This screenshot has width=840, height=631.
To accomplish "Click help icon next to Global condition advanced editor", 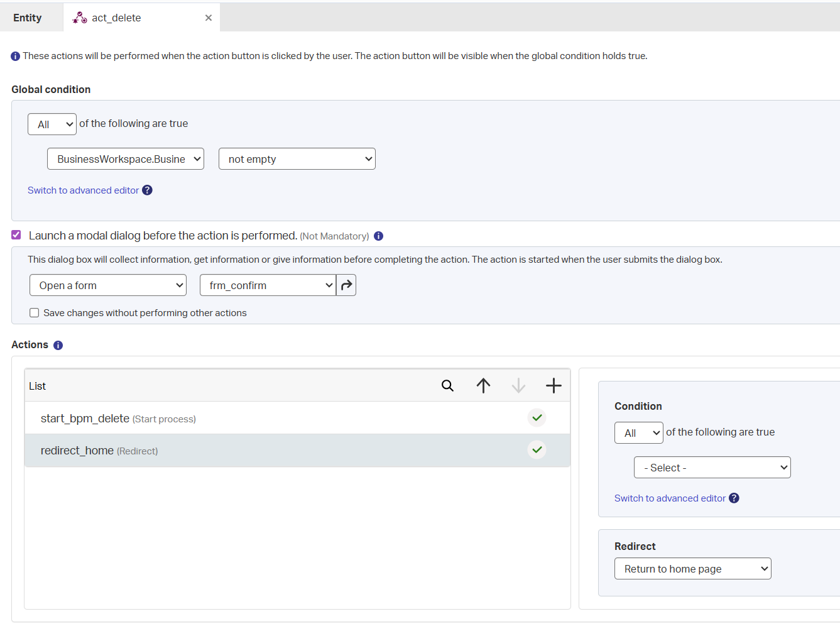I will point(147,190).
